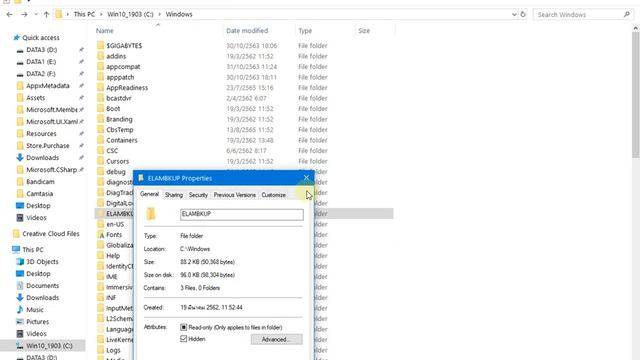Open Bandicam folder in sidebar
This screenshot has height=360, width=640.
pyautogui.click(x=40, y=182)
